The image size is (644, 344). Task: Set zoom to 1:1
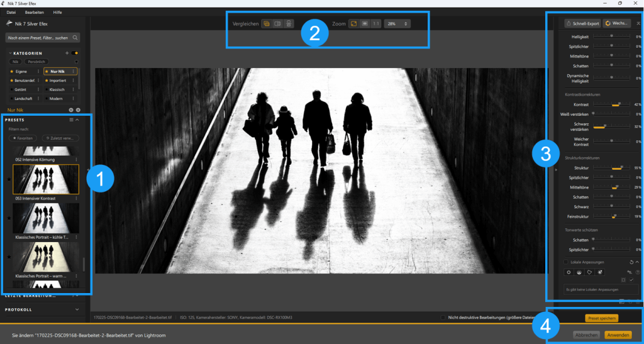pos(376,24)
